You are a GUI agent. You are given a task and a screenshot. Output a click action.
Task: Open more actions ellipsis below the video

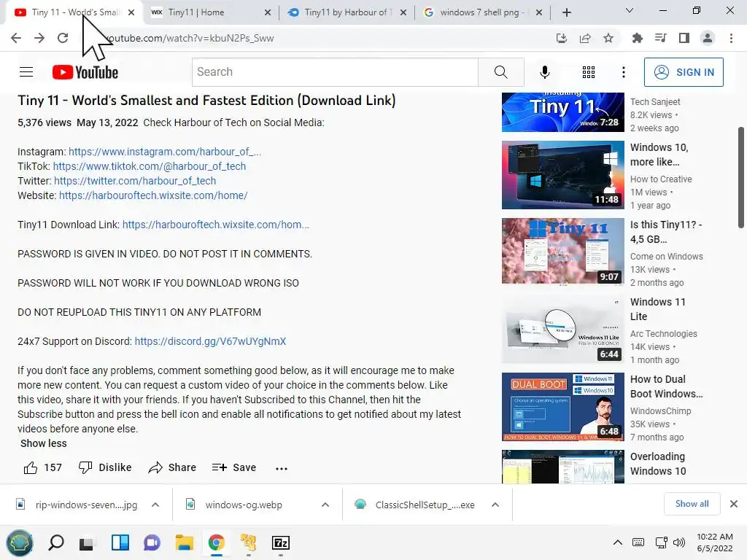tap(282, 469)
